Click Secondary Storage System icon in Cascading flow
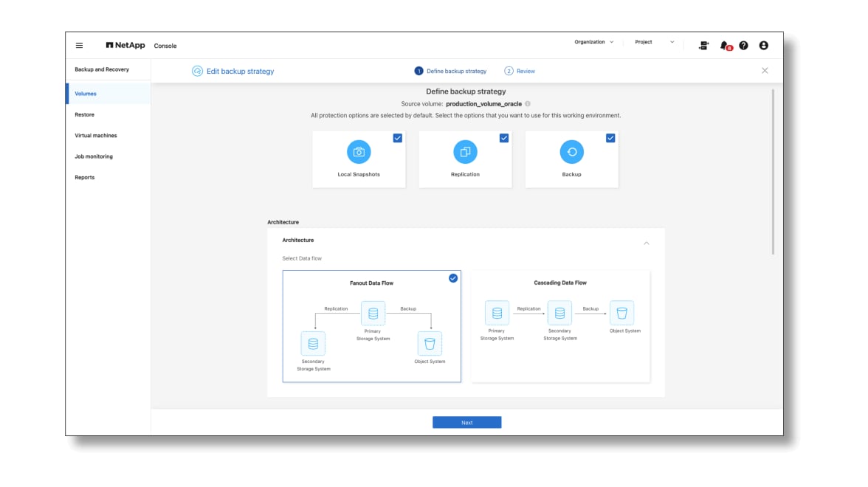This screenshot has width=868, height=487. coord(559,313)
